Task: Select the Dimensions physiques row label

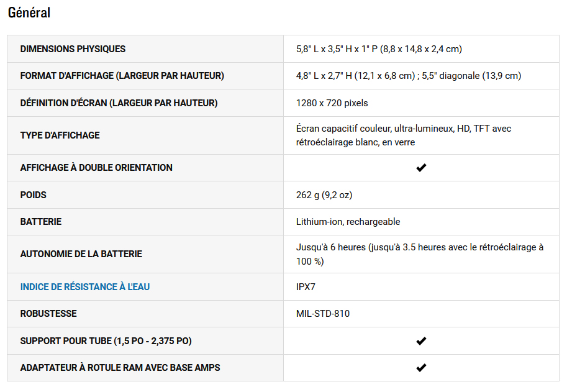Action: tap(73, 49)
